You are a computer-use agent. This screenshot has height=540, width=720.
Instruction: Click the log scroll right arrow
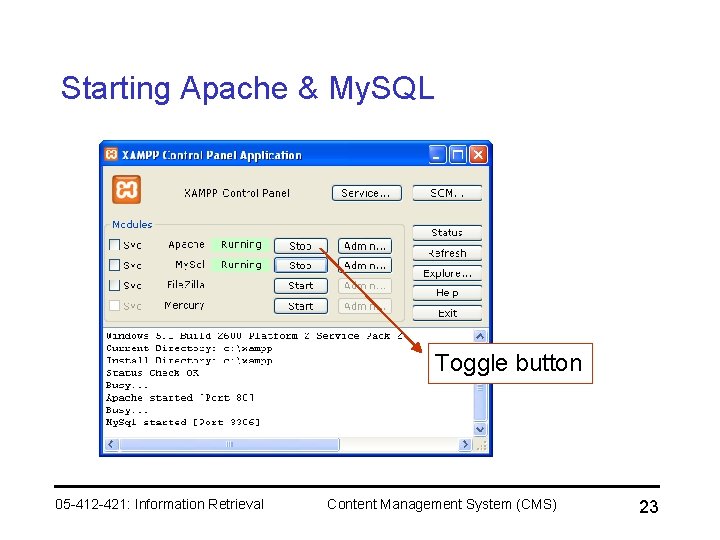[x=465, y=444]
